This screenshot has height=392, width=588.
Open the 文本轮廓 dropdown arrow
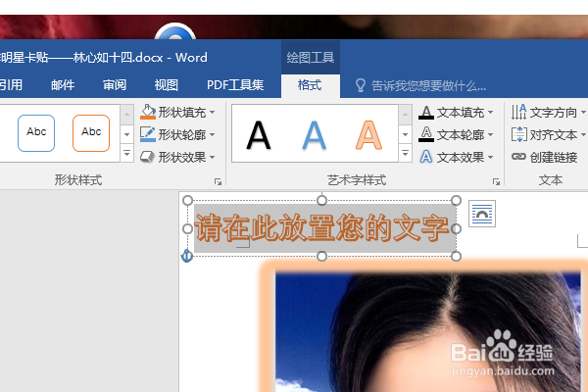[491, 134]
